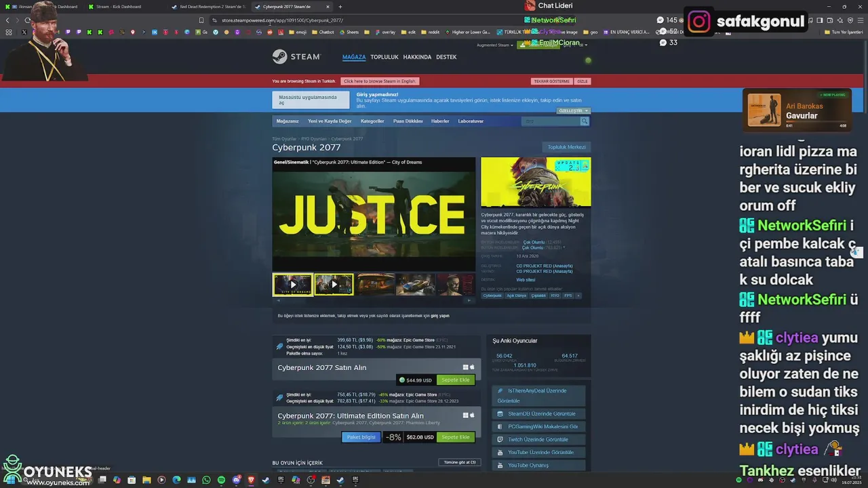The width and height of the screenshot is (868, 488).
Task: Open the TOPLULUK community menu
Action: [x=384, y=57]
